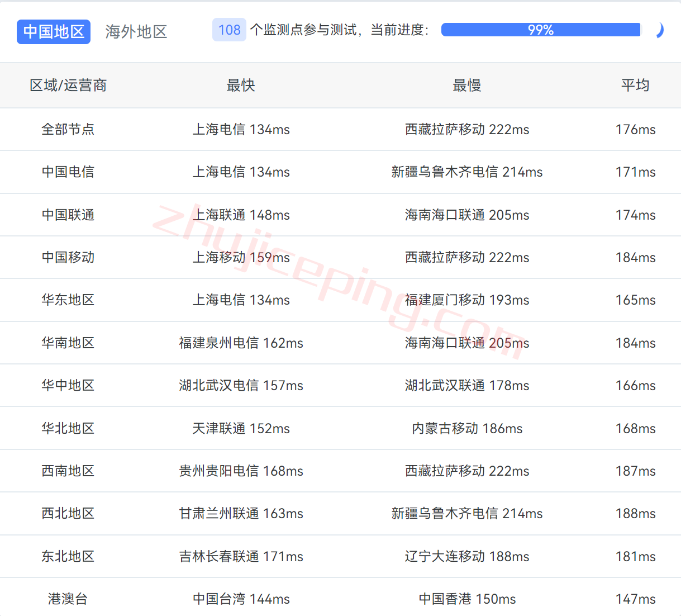This screenshot has width=681, height=616.
Task: Click 新疆乌鲁木齐电信 214ms in 中国电信 row
Action: [x=467, y=172]
